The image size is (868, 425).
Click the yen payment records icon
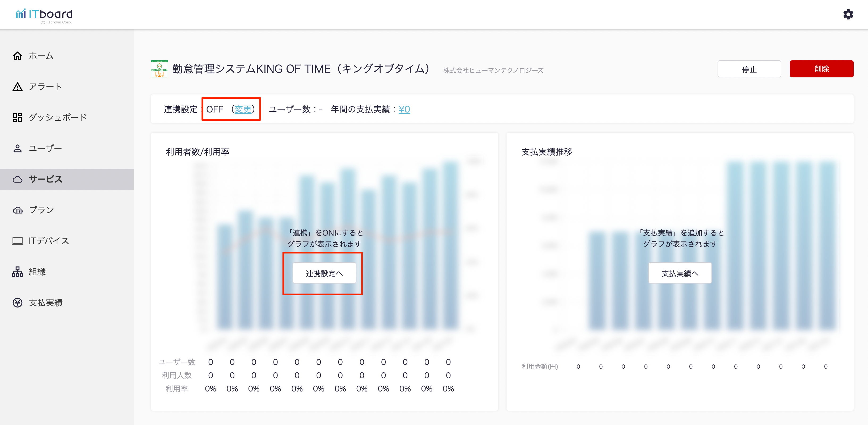tap(18, 303)
